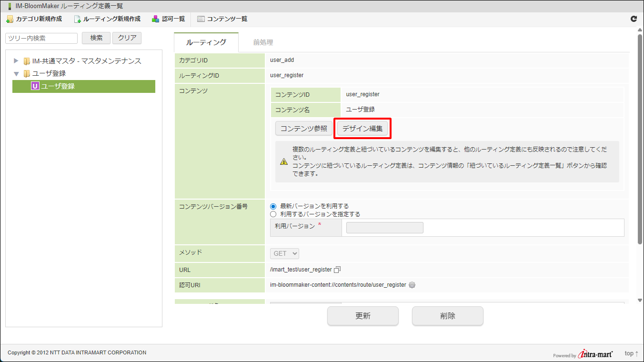
Task: Click the top link in footer
Action: (x=631, y=353)
